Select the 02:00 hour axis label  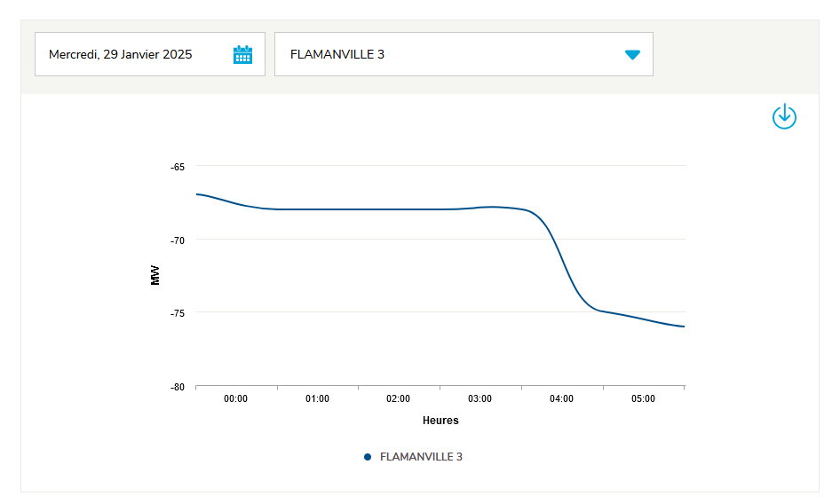399,399
